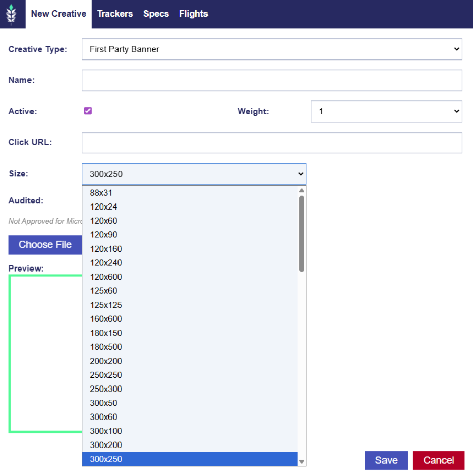Open the Specs tab
This screenshot has height=476, width=473.
(156, 14)
